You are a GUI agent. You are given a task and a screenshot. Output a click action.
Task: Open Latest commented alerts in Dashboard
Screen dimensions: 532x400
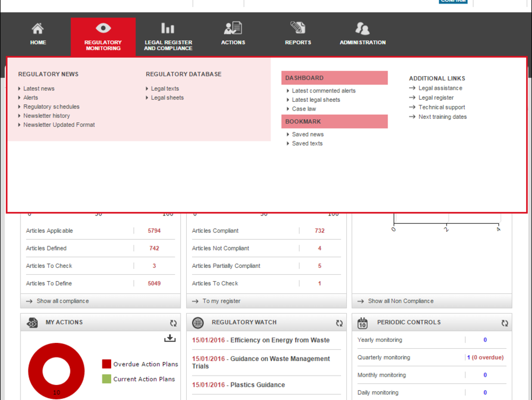(x=324, y=91)
